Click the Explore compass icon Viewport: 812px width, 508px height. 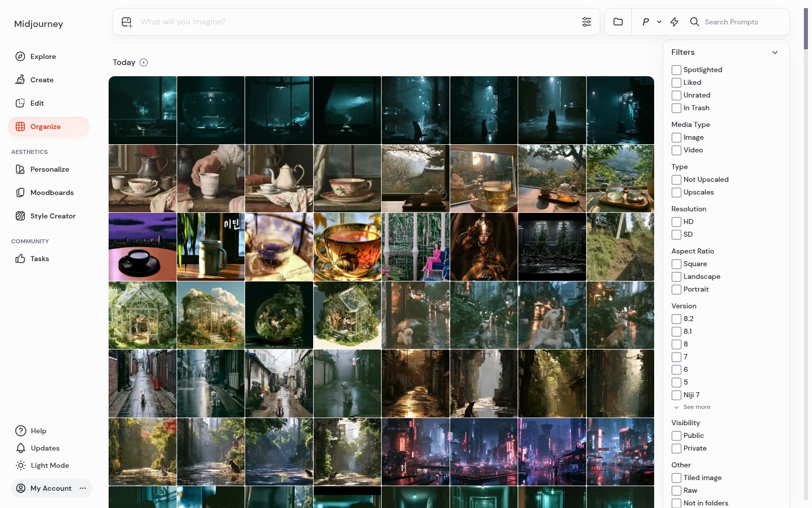[x=20, y=56]
